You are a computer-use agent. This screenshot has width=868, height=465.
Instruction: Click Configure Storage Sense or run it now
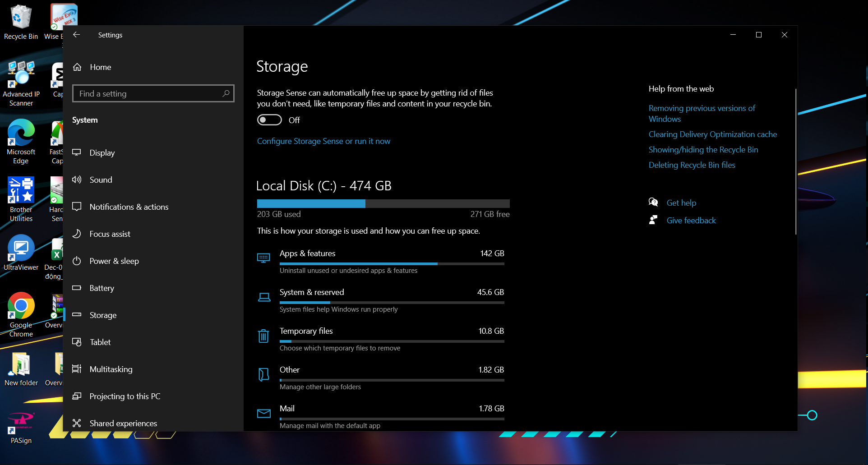323,141
